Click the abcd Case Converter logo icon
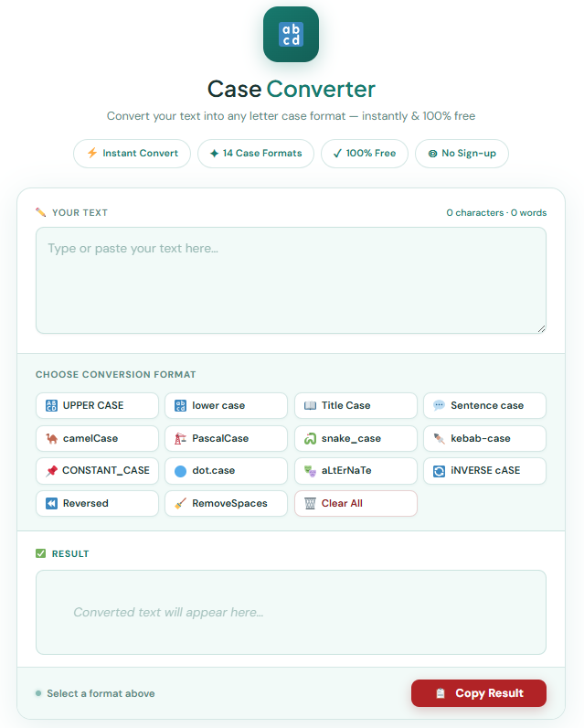This screenshot has width=584, height=728. tap(291, 35)
